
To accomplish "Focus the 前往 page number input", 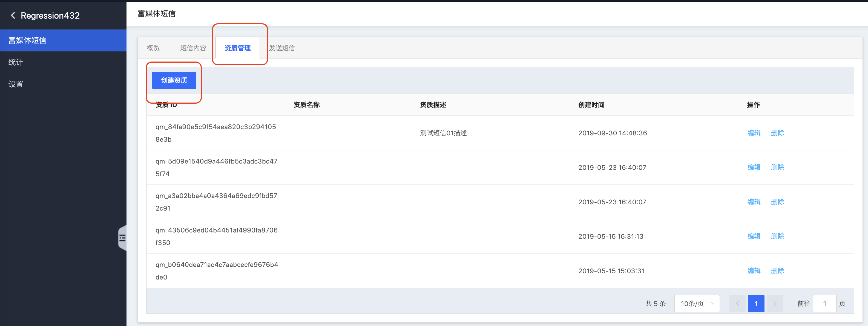I will pos(824,304).
